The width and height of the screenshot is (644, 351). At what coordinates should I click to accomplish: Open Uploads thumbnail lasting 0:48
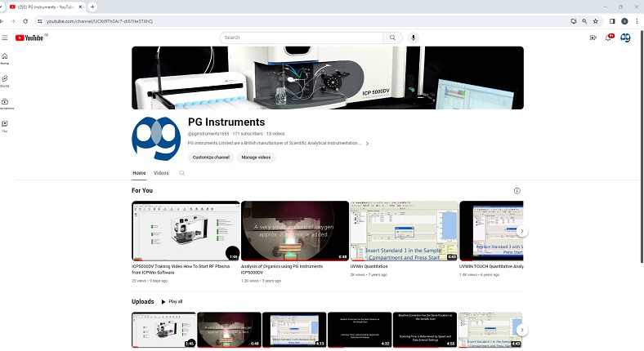[229, 330]
